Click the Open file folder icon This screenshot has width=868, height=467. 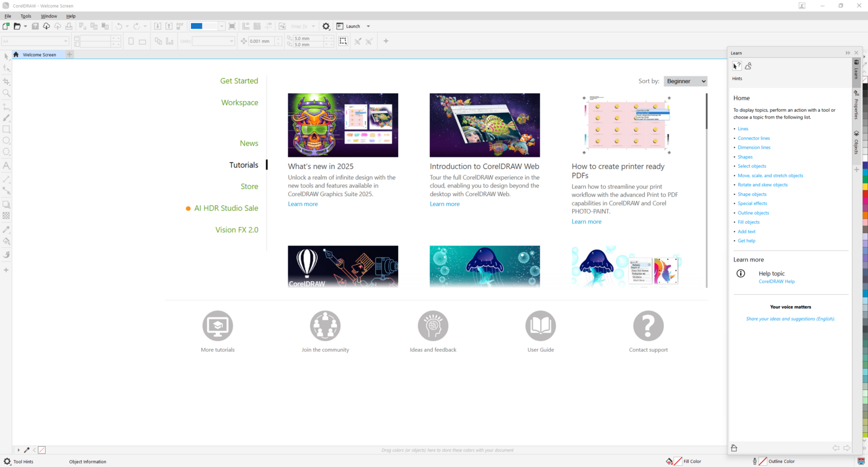tap(17, 26)
